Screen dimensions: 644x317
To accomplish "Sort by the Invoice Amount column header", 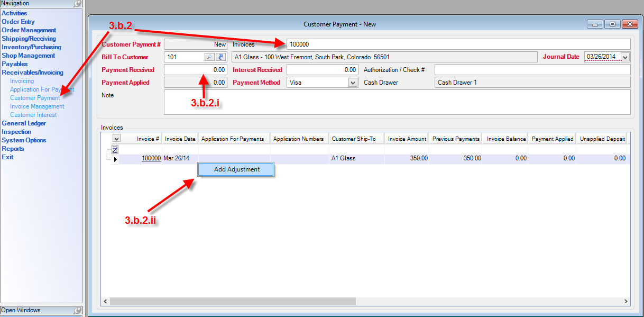I will [x=407, y=139].
